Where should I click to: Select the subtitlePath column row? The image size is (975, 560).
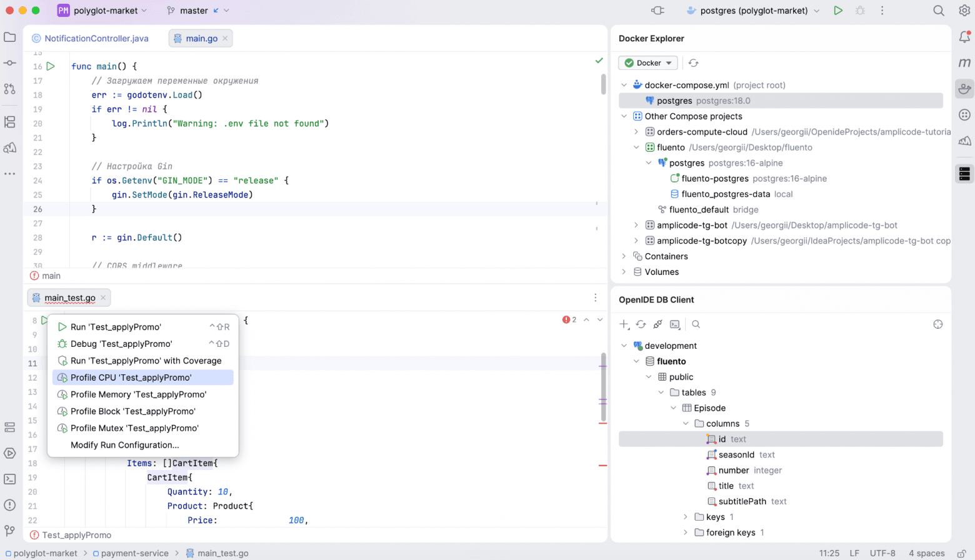(781, 501)
